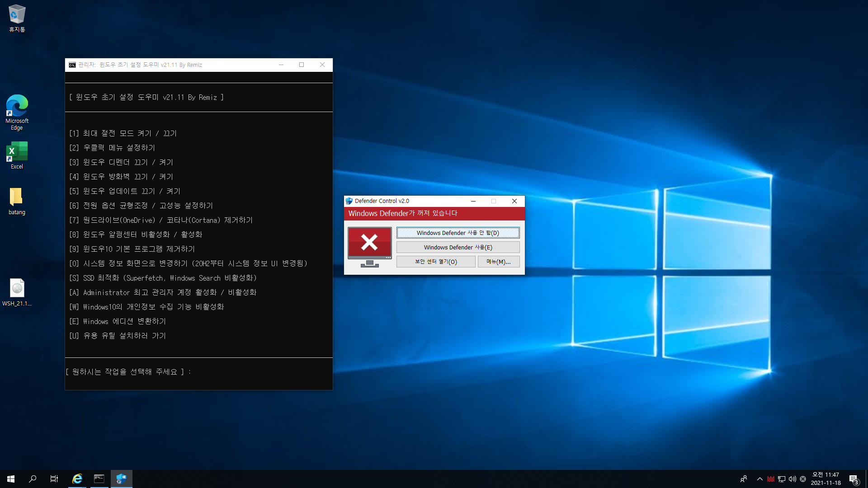Open network status tray icon
Screen dimensions: 868x488
coord(782,479)
